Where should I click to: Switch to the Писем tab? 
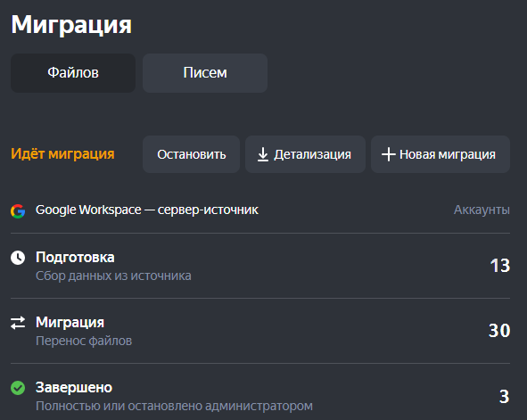pos(205,73)
